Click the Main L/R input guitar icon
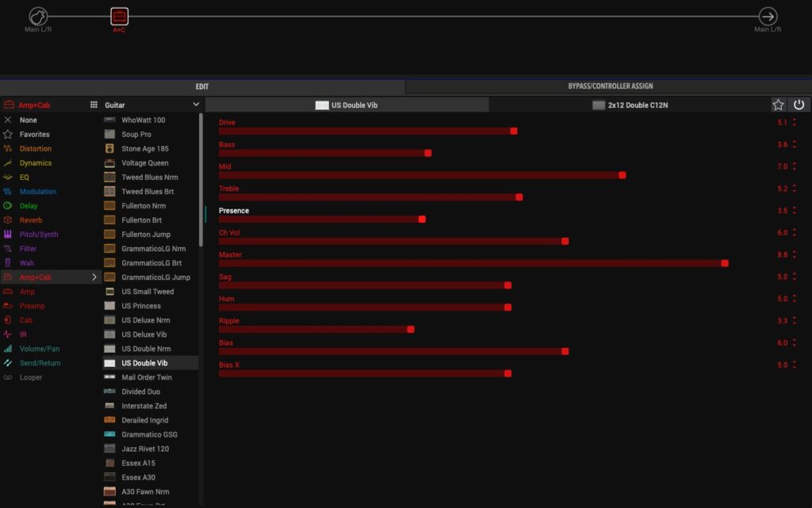The image size is (812, 508). tap(38, 16)
